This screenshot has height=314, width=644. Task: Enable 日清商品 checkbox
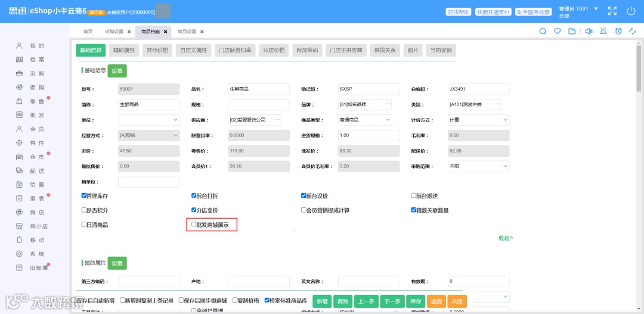(84, 225)
